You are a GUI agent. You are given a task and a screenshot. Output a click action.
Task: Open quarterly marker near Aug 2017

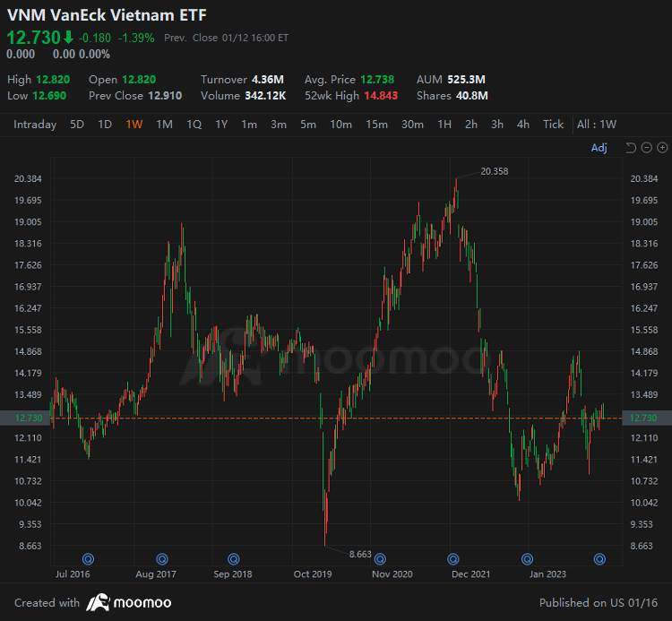point(162,559)
